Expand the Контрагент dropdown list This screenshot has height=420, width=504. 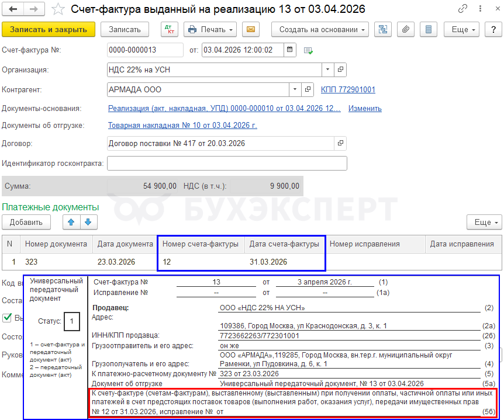[x=295, y=90]
